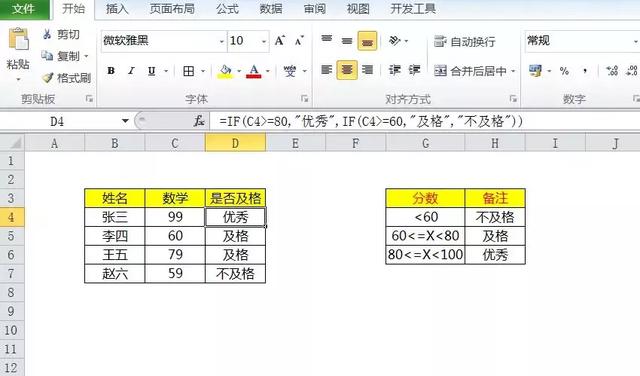This screenshot has width=640, height=376.
Task: Open the font name dropdown 微软雅黑
Action: click(222, 41)
